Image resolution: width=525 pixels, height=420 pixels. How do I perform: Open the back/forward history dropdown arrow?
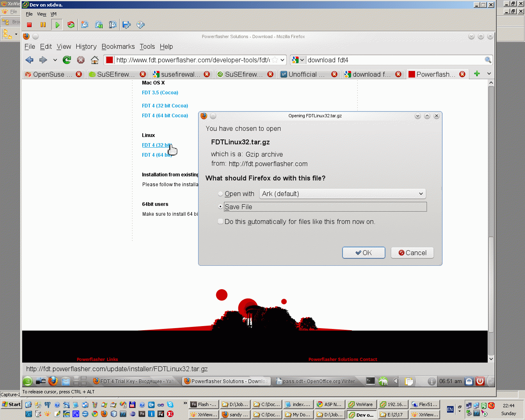tap(55, 60)
